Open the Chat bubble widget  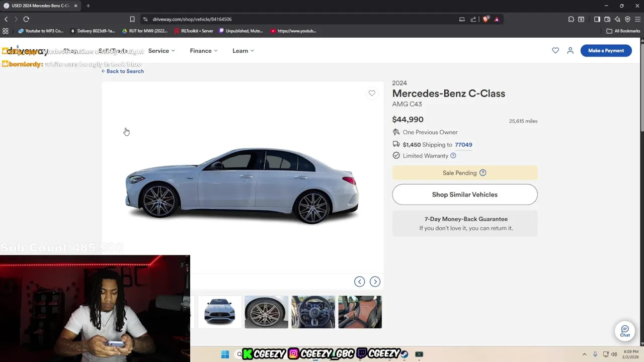click(x=625, y=331)
